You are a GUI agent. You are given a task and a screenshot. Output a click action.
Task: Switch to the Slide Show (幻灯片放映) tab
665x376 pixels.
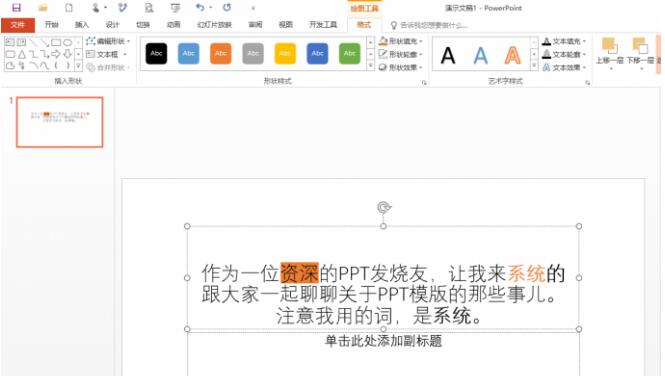coord(214,25)
